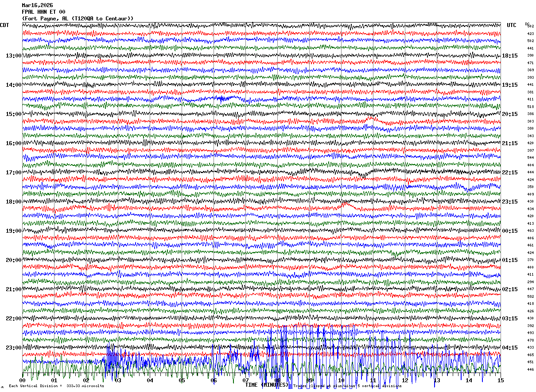Click the DC offset value 423
This screenshot has height=392, width=536.
530,34
